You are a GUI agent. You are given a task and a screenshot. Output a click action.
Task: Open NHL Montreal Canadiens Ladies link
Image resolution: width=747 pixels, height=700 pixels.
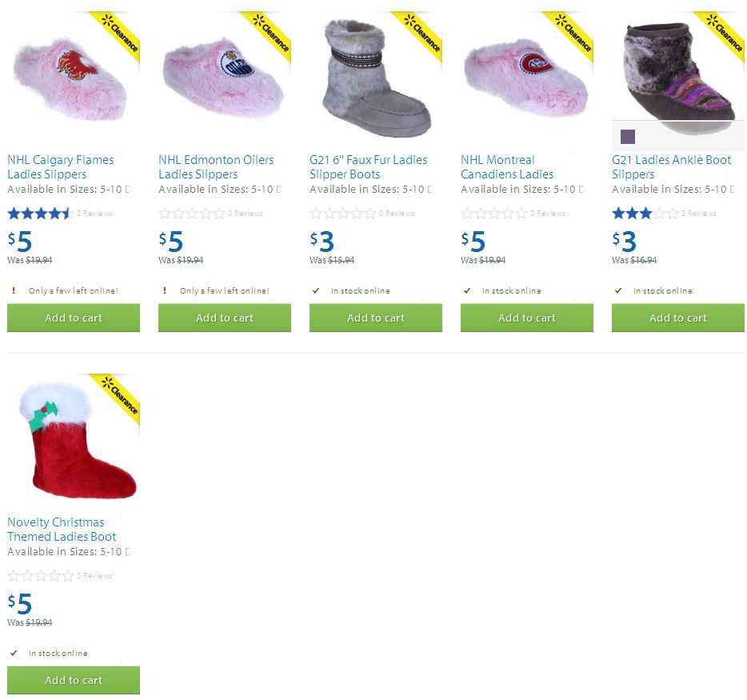[x=507, y=166]
